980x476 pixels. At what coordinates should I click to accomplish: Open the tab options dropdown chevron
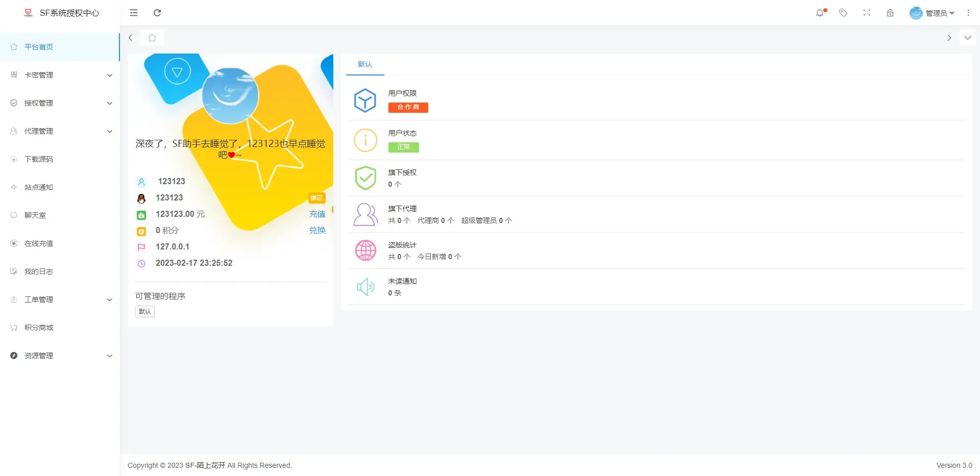click(967, 38)
